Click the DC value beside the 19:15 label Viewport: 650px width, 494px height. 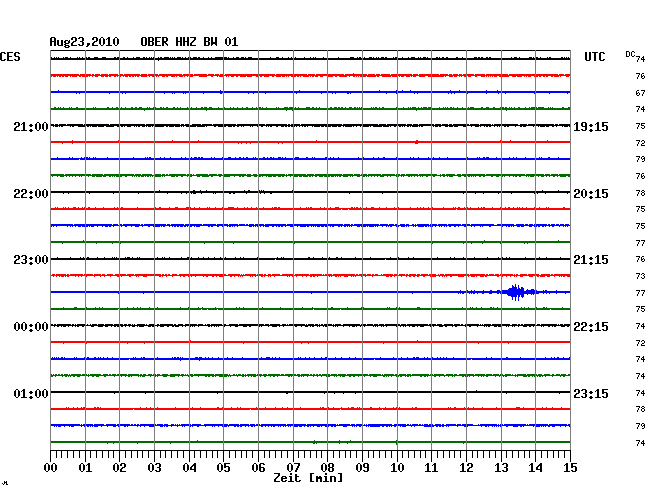(x=640, y=126)
